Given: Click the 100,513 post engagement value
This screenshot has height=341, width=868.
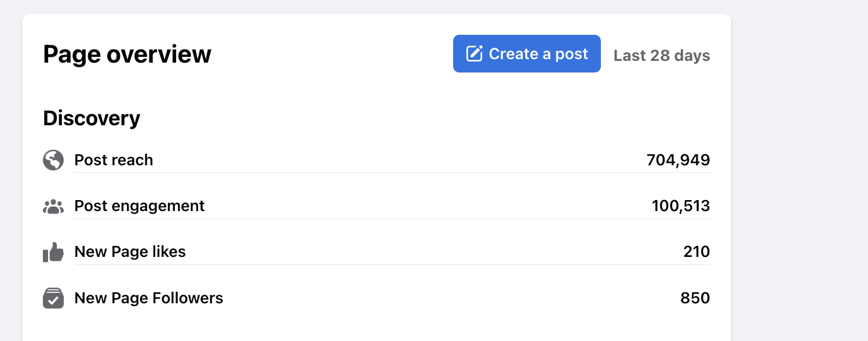Looking at the screenshot, I should coord(681,206).
